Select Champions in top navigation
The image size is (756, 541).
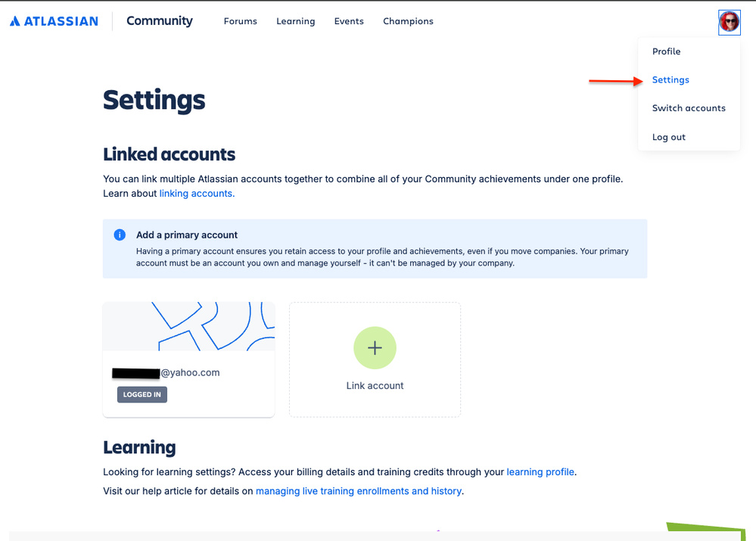click(408, 21)
